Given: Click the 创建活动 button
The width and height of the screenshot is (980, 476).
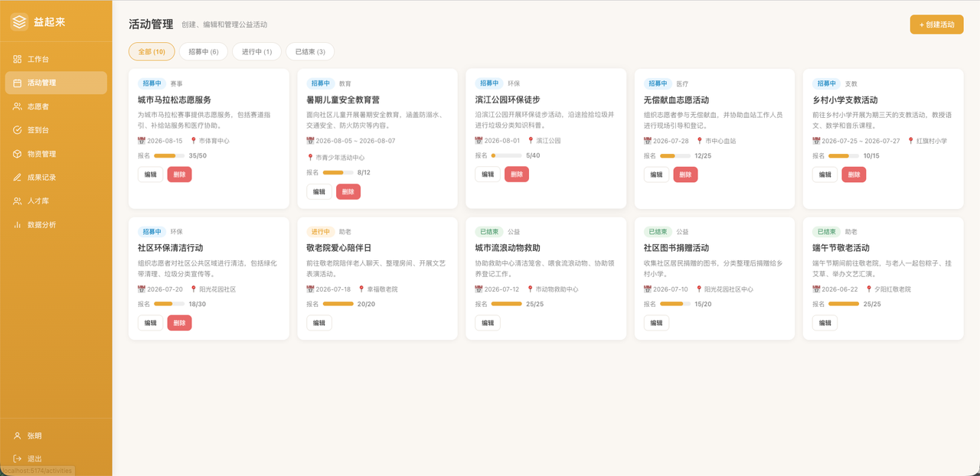Looking at the screenshot, I should point(936,24).
